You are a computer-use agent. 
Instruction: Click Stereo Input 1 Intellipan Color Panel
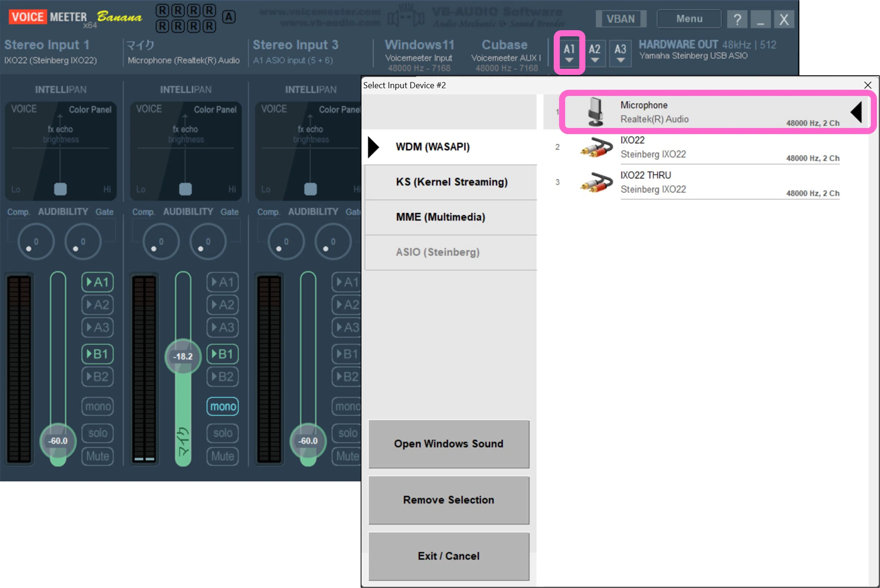click(60, 151)
